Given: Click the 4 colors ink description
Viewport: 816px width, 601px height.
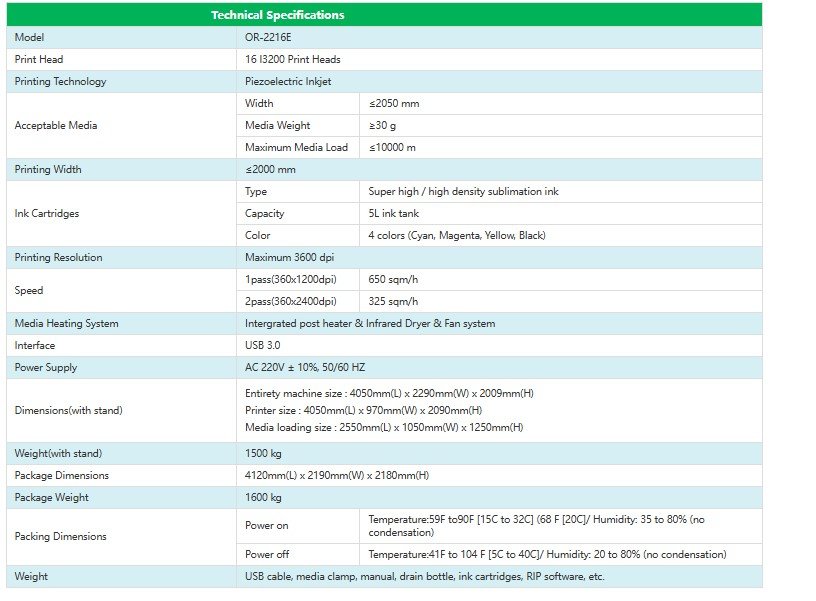Looking at the screenshot, I should (457, 235).
